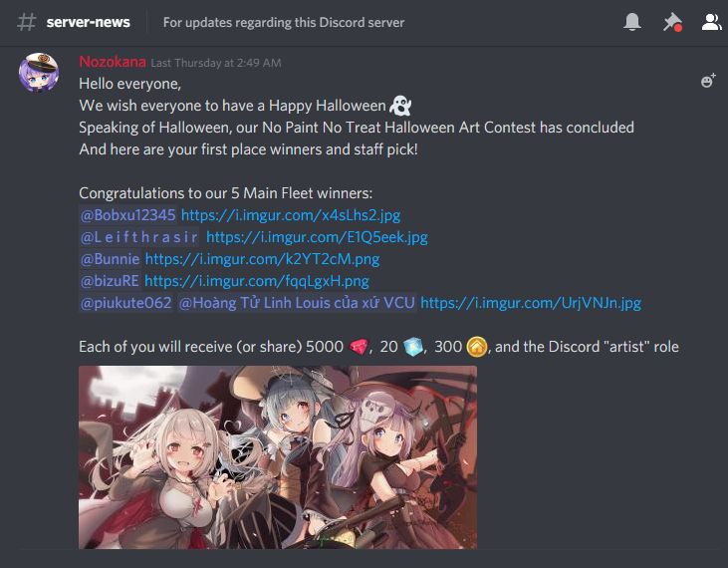Click the ghost emoji after Happy Halloween
This screenshot has width=728, height=568.
click(x=400, y=106)
